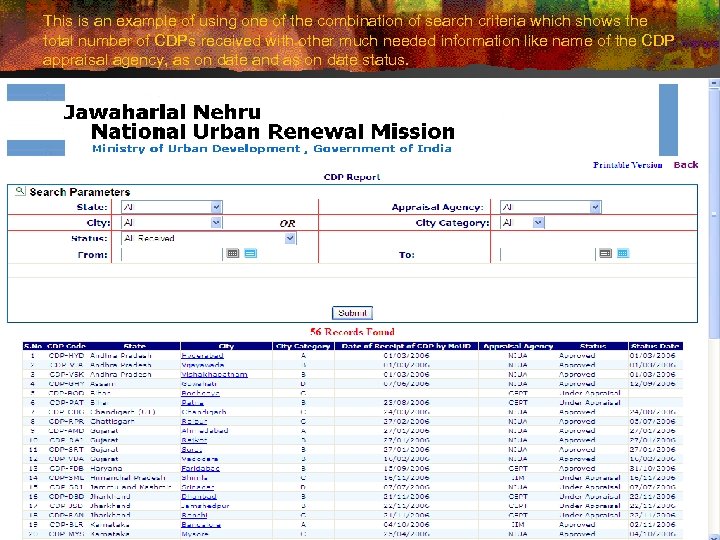The width and height of the screenshot is (720, 540).
Task: Go Back using the Back link
Action: tap(686, 165)
